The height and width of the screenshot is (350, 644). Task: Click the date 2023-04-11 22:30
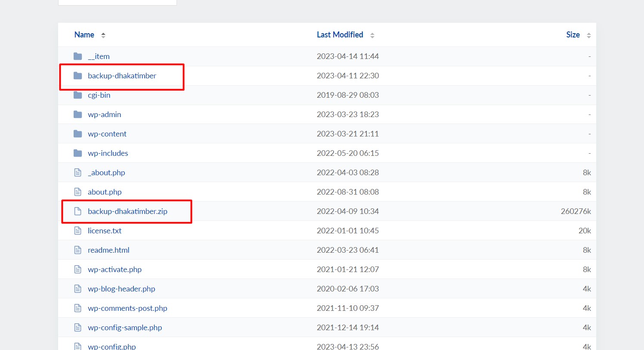pos(348,76)
